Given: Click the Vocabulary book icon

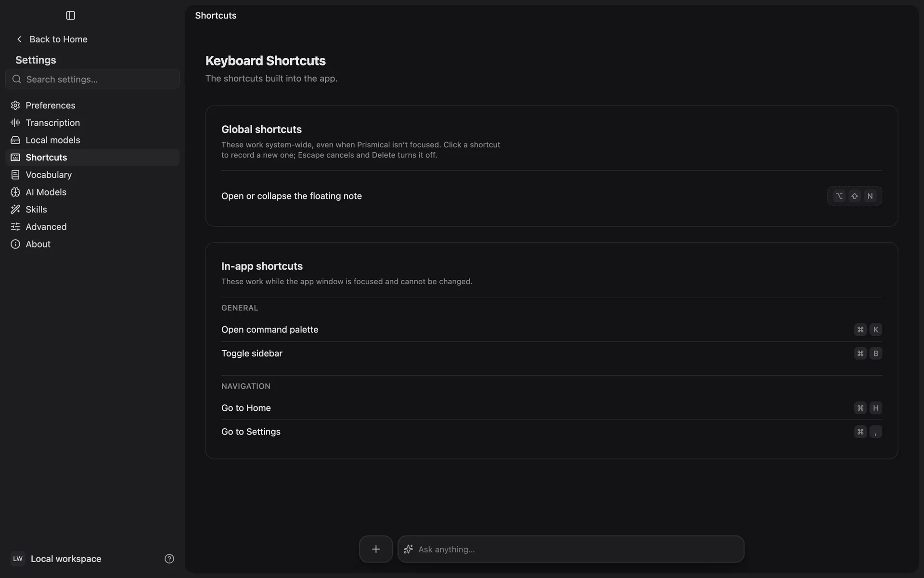Looking at the screenshot, I should tap(15, 174).
